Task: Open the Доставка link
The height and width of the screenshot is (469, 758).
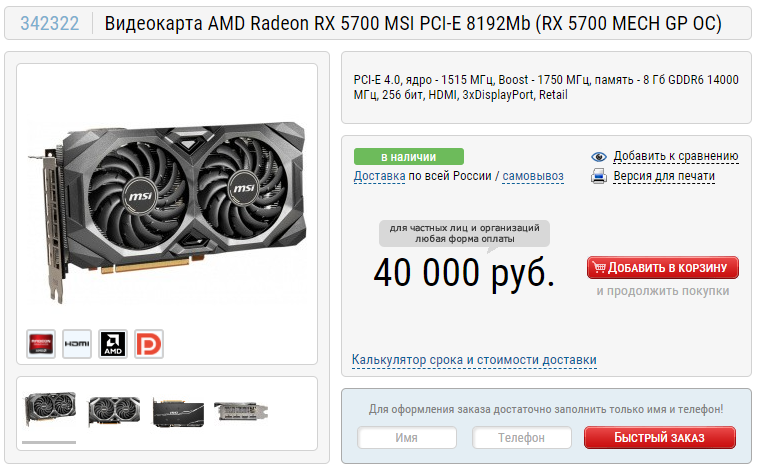Action: pos(379,176)
